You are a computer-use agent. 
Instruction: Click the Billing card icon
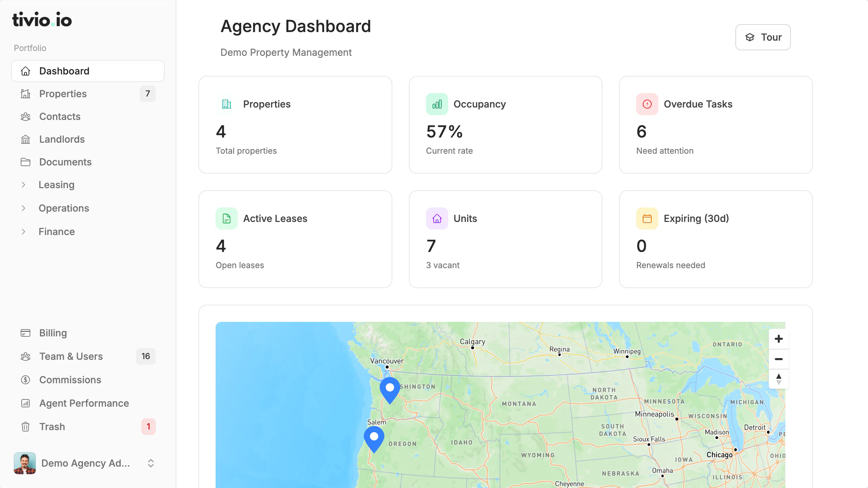[x=25, y=333]
